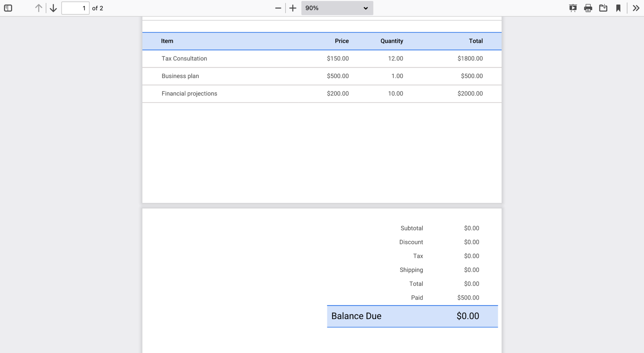
Task: Switch to presentation mode
Action: [x=573, y=8]
